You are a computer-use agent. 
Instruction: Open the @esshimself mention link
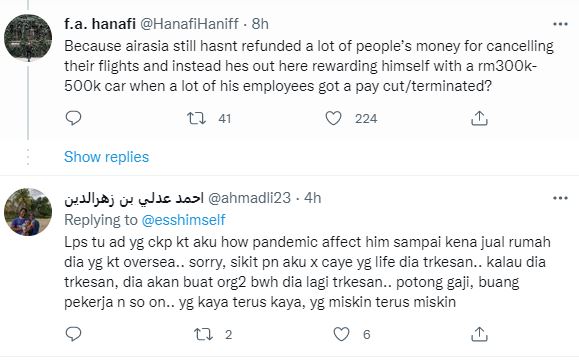(x=183, y=220)
